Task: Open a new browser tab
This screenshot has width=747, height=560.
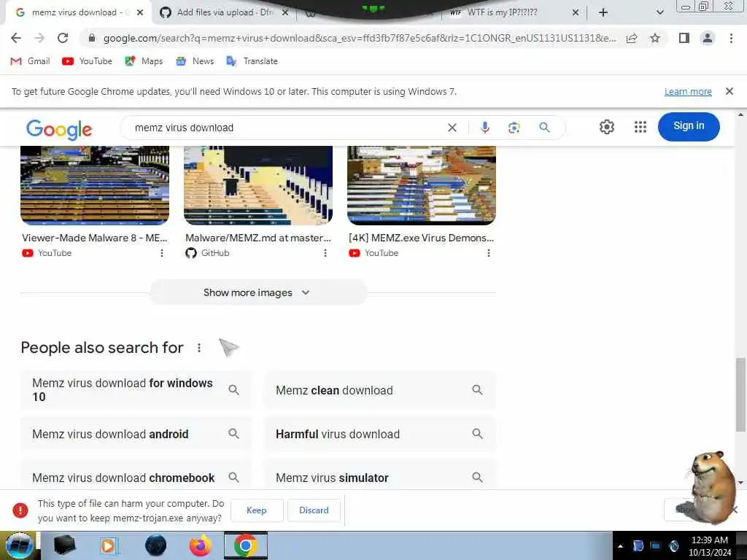Action: [603, 12]
